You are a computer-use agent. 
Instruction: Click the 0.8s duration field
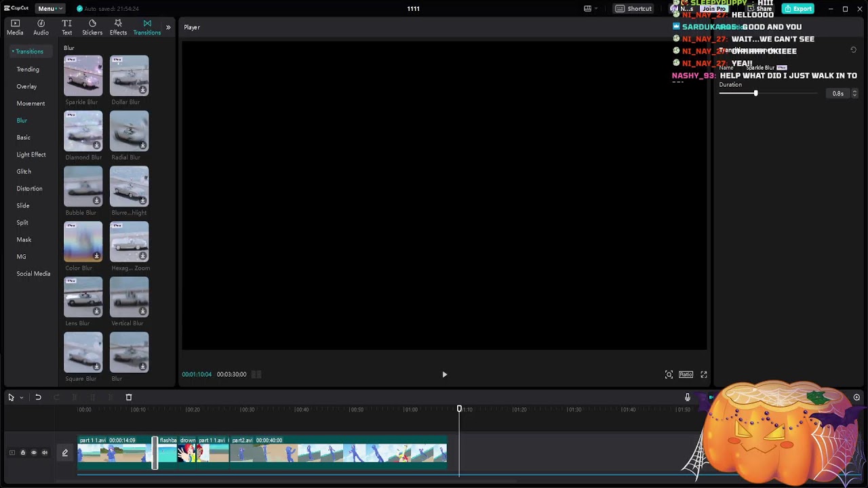tap(837, 94)
